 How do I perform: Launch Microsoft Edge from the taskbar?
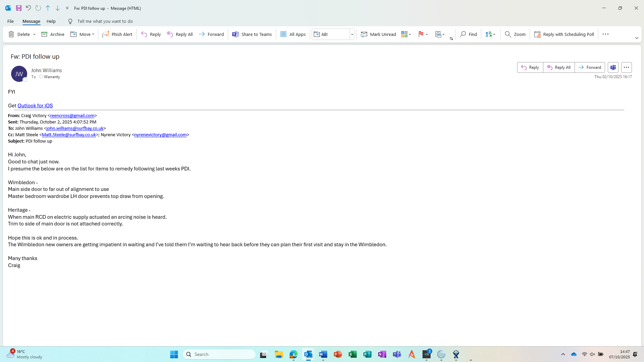point(294,354)
